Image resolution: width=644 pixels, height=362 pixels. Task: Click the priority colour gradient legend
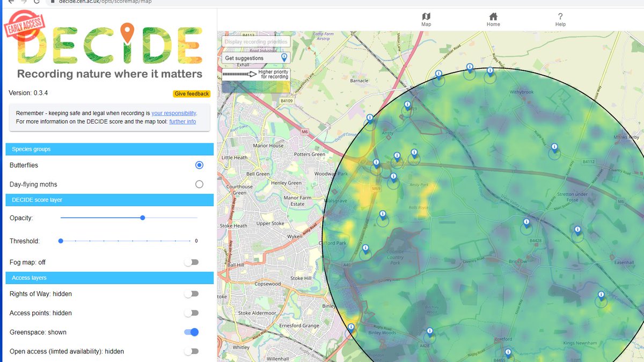255,87
